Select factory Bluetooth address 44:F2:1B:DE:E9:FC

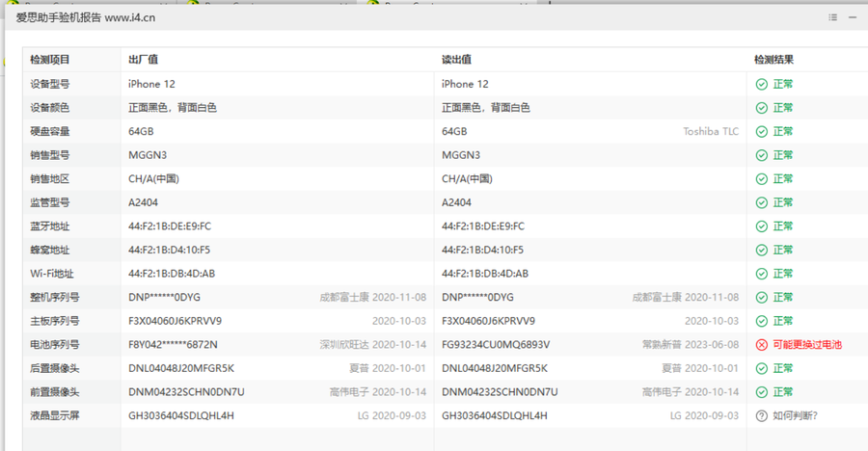click(170, 226)
